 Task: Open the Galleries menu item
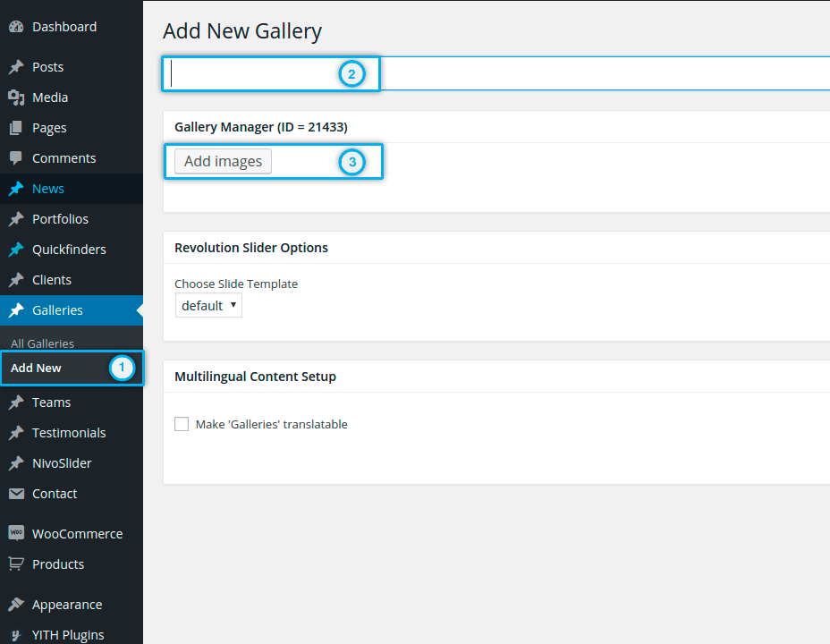(57, 310)
